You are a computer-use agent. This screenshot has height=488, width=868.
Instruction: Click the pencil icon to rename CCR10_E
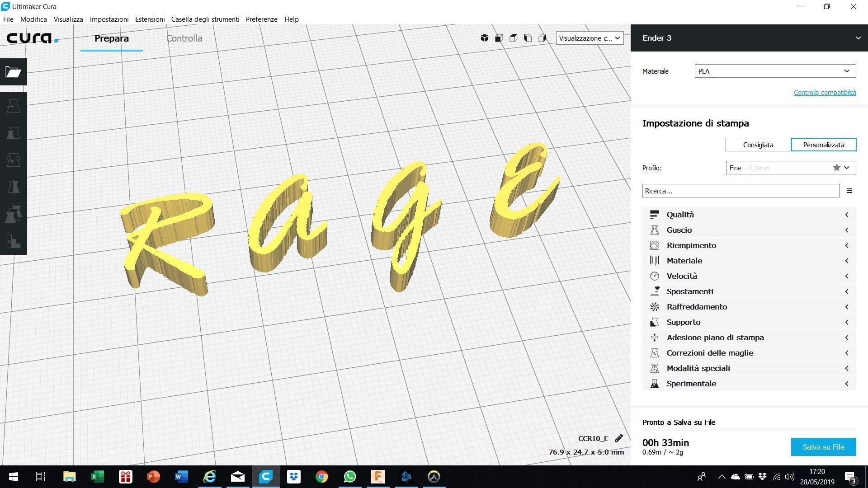(619, 438)
